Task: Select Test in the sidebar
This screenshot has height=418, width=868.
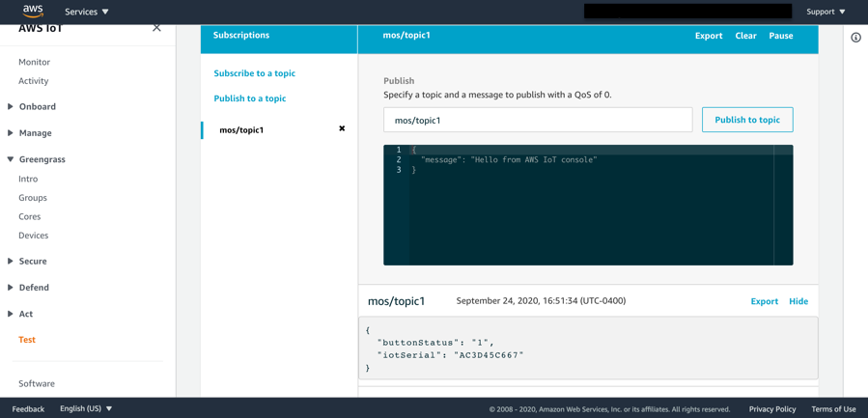Action: 27,340
